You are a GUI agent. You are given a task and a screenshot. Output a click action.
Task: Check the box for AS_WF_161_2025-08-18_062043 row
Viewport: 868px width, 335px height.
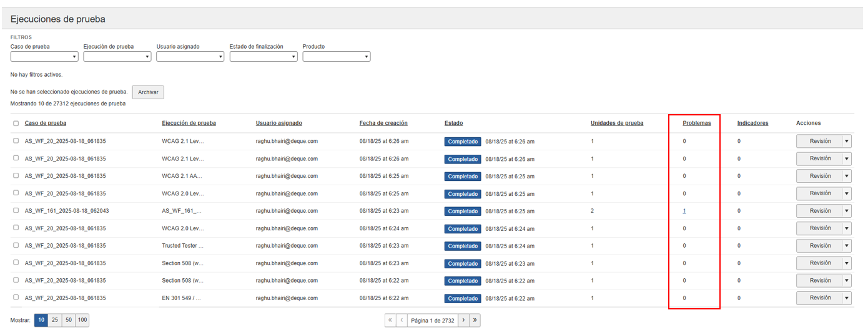(x=16, y=210)
